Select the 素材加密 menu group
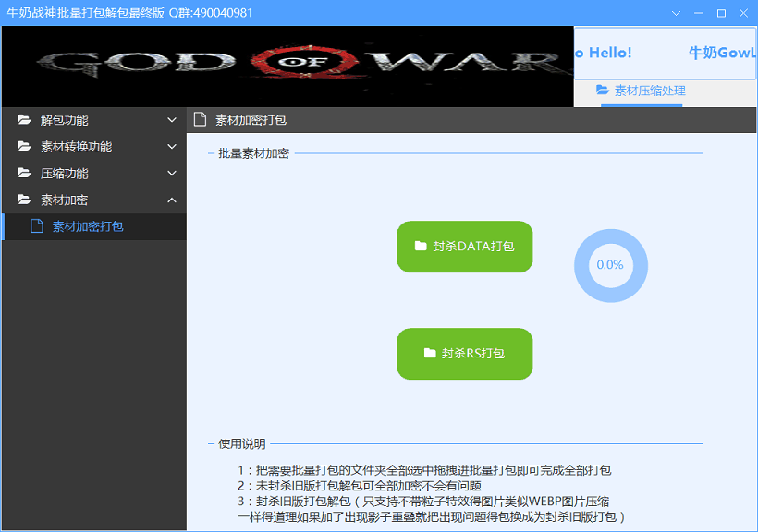 (94, 200)
